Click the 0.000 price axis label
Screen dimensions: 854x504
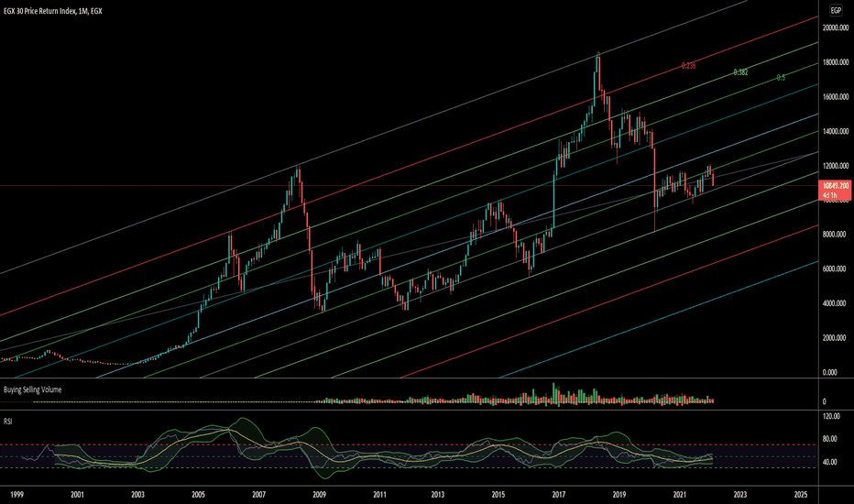(x=829, y=372)
